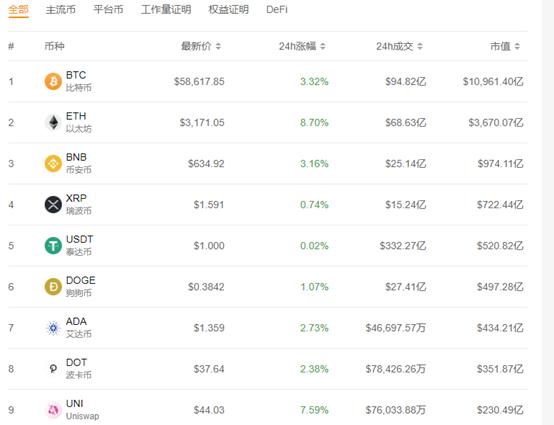Open the BTC 比特币 name link

(x=78, y=81)
